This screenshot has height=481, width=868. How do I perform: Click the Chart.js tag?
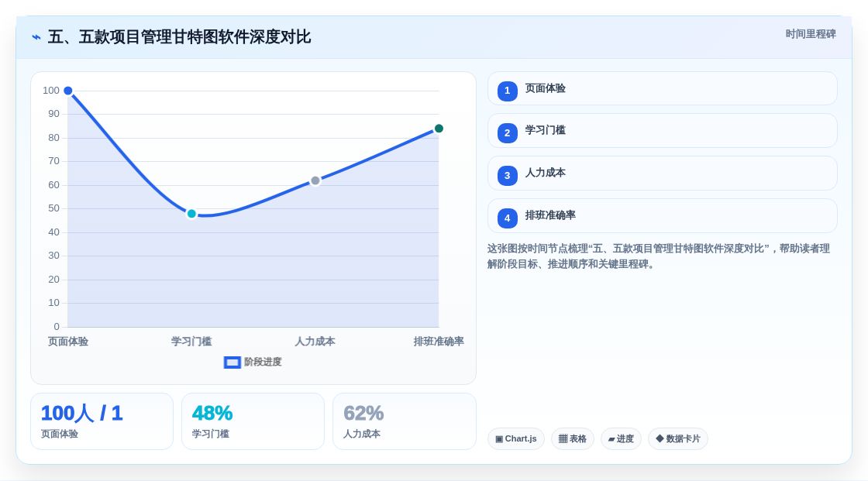coord(516,439)
